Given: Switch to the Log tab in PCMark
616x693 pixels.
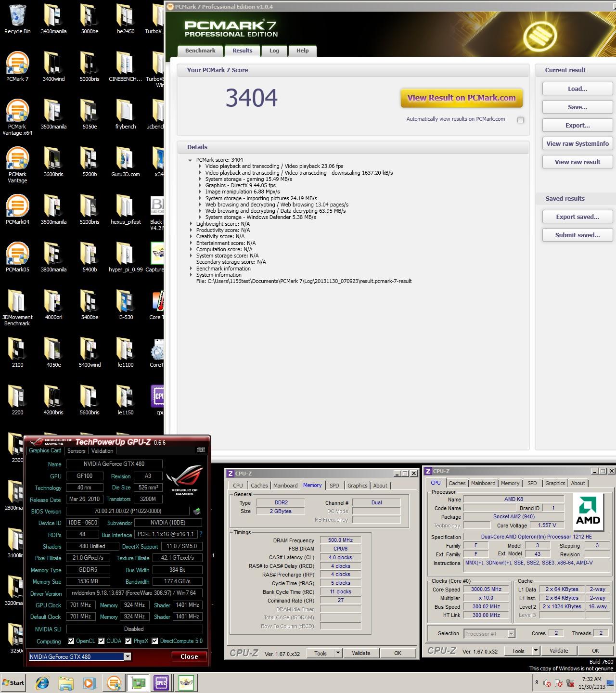Looking at the screenshot, I should tap(274, 51).
